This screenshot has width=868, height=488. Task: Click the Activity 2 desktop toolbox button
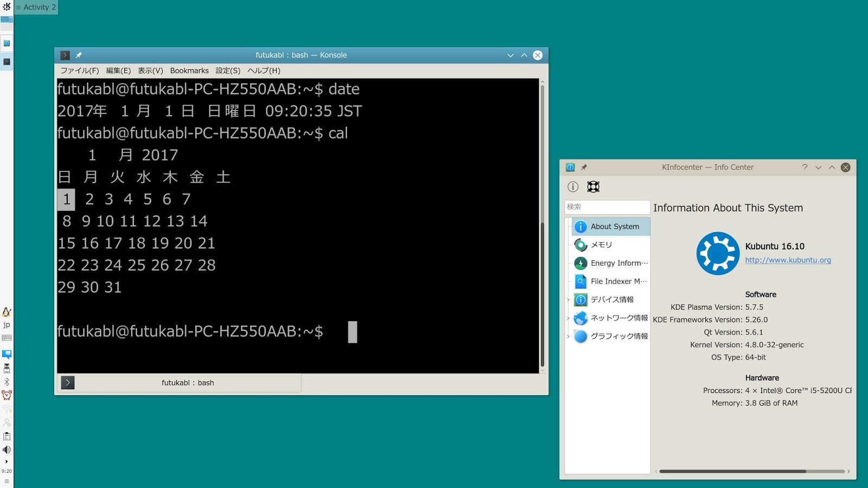pyautogui.click(x=36, y=7)
